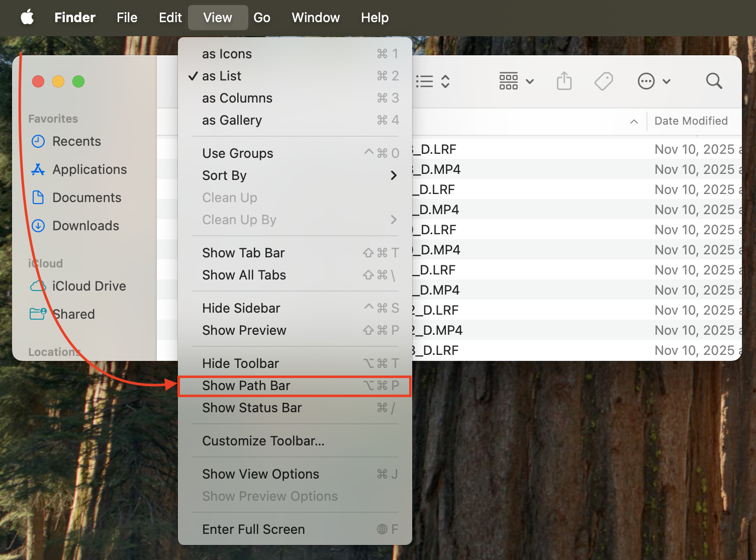The height and width of the screenshot is (560, 756).
Task: Switch to as Gallery view
Action: tap(295, 120)
